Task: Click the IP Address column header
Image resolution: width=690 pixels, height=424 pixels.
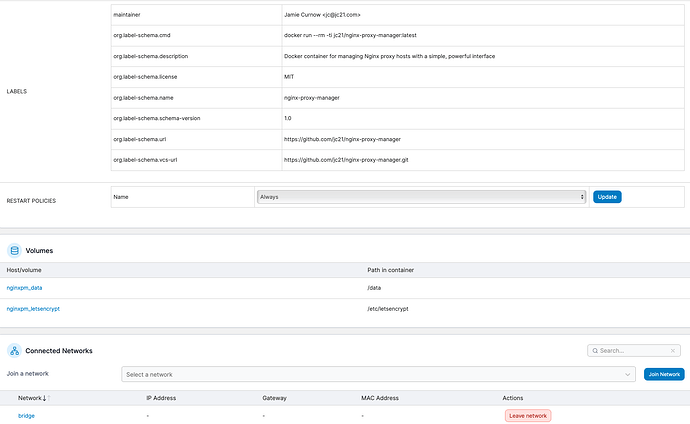Action: [161, 398]
